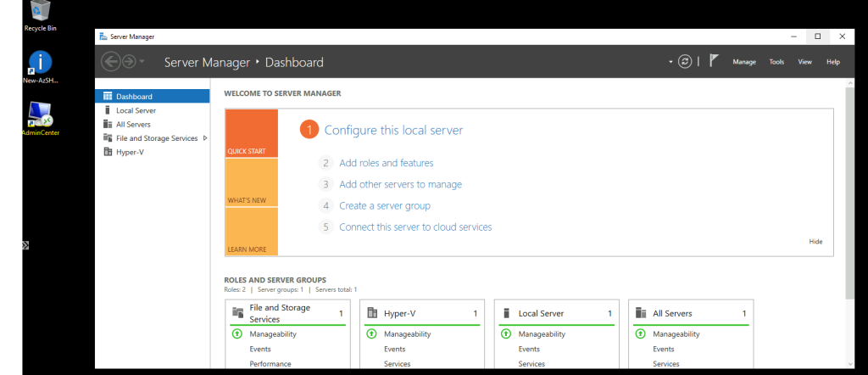Image resolution: width=868 pixels, height=375 pixels.
Task: Click Events in Local Server tile
Action: [x=529, y=349]
